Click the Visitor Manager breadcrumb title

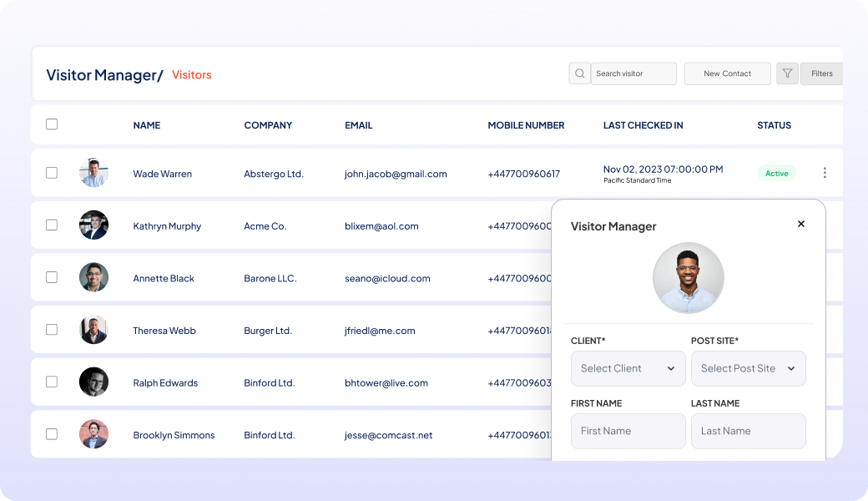coord(104,75)
